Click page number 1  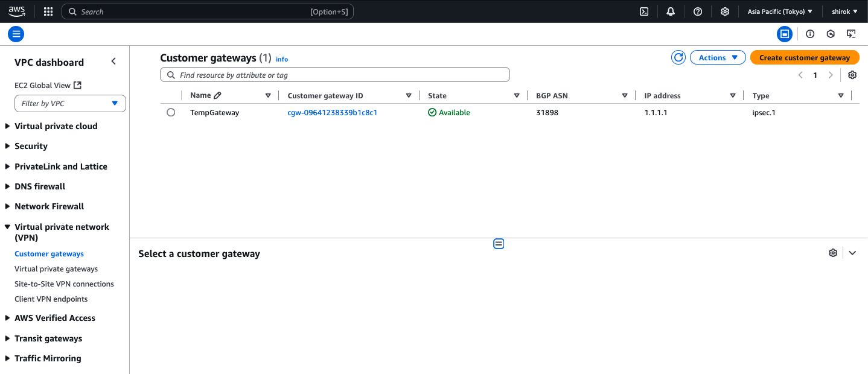point(815,75)
